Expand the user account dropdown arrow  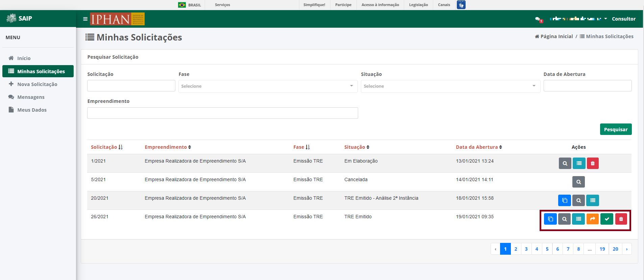coord(605,19)
